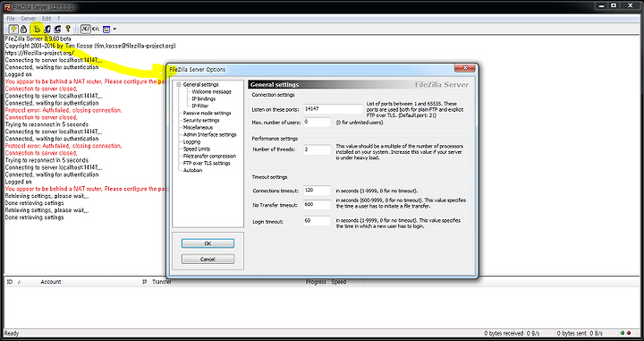Screen dimensions: 644x341
Task: Select the /C/ path display toolbar button
Action: (x=86, y=30)
